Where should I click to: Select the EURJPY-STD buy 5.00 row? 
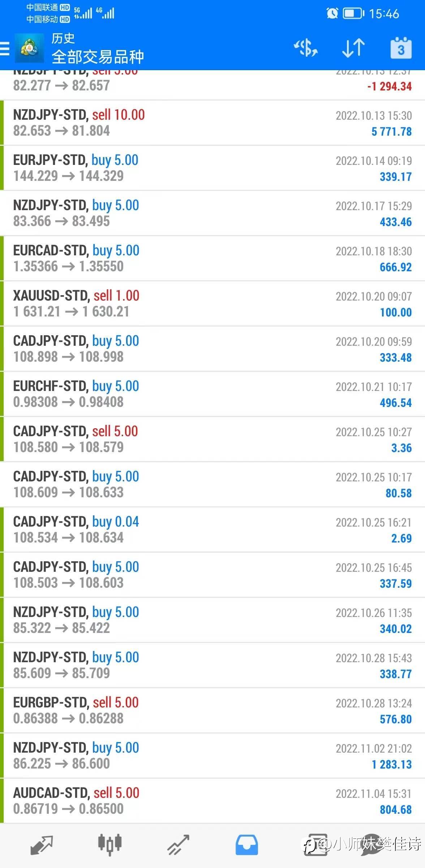(x=212, y=168)
